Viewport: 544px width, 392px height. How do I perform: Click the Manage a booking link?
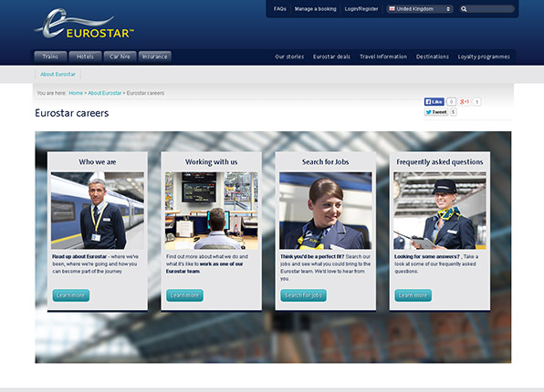click(316, 9)
